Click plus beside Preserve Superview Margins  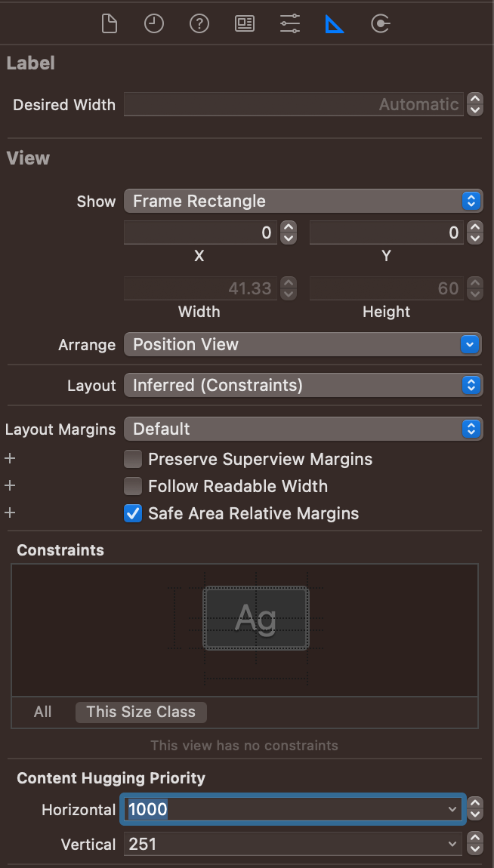[x=10, y=459]
